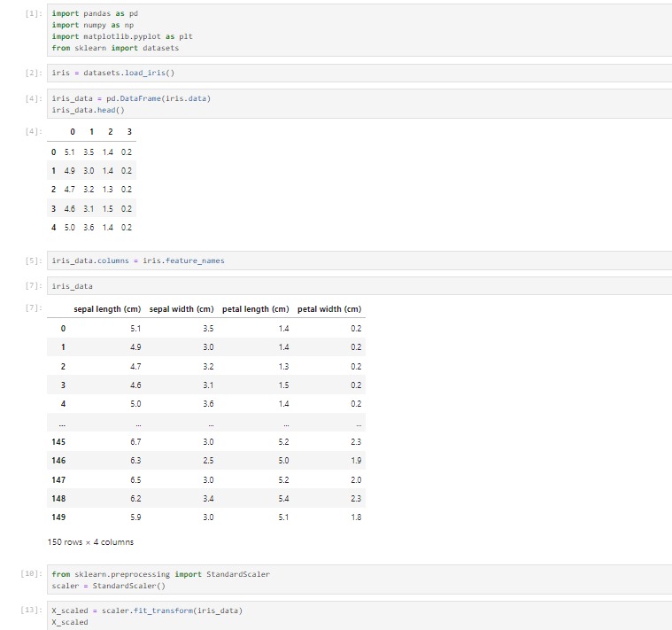Focus the cell with datasets.load_iris()
The width and height of the screenshot is (672, 630).
coord(359,73)
